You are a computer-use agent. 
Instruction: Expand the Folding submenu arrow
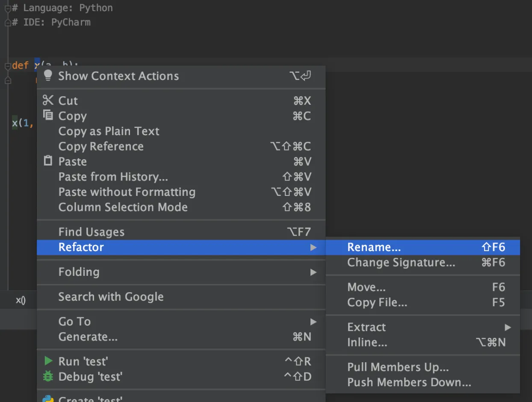(313, 272)
